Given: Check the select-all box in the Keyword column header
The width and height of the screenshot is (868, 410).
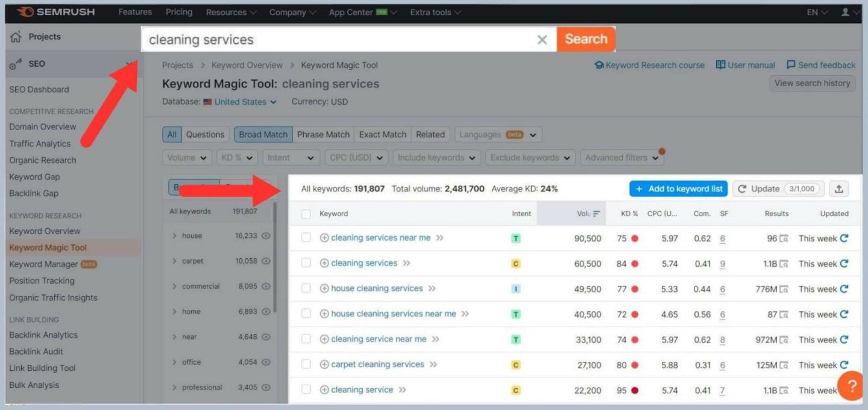Looking at the screenshot, I should coord(306,213).
